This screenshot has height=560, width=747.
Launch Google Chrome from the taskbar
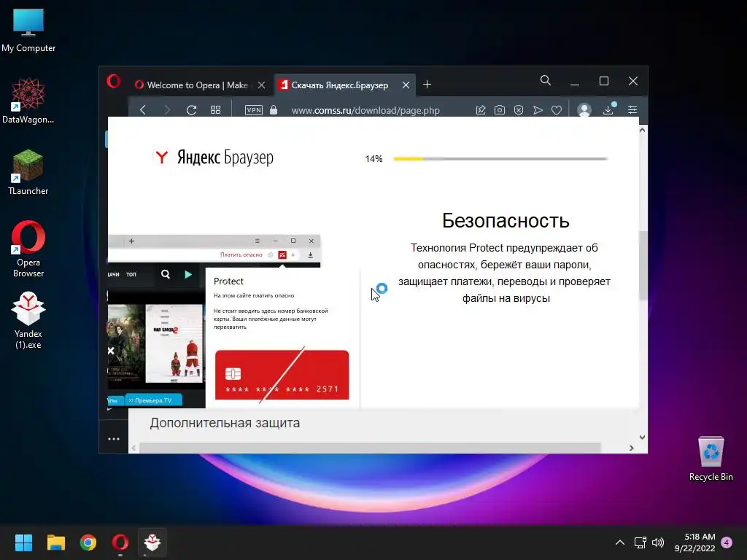click(x=88, y=542)
